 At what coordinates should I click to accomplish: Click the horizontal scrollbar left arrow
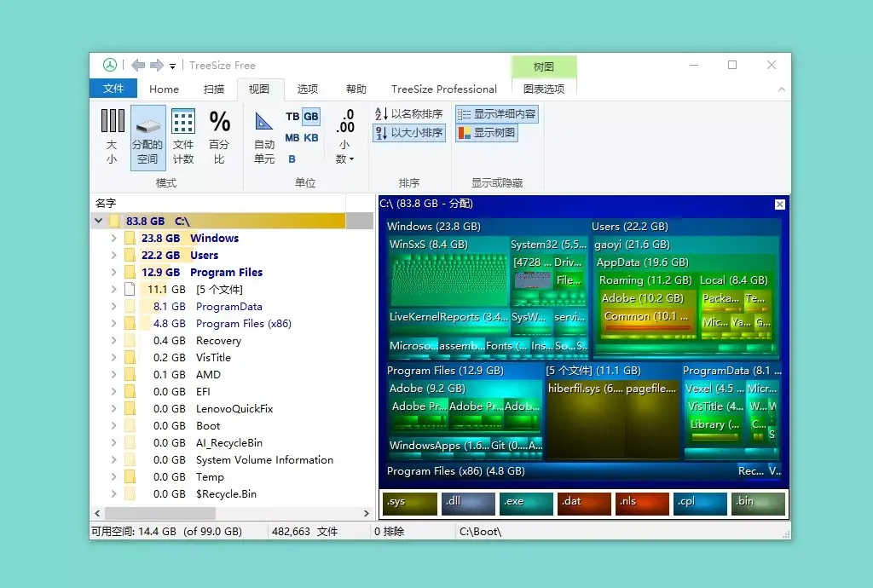point(97,513)
